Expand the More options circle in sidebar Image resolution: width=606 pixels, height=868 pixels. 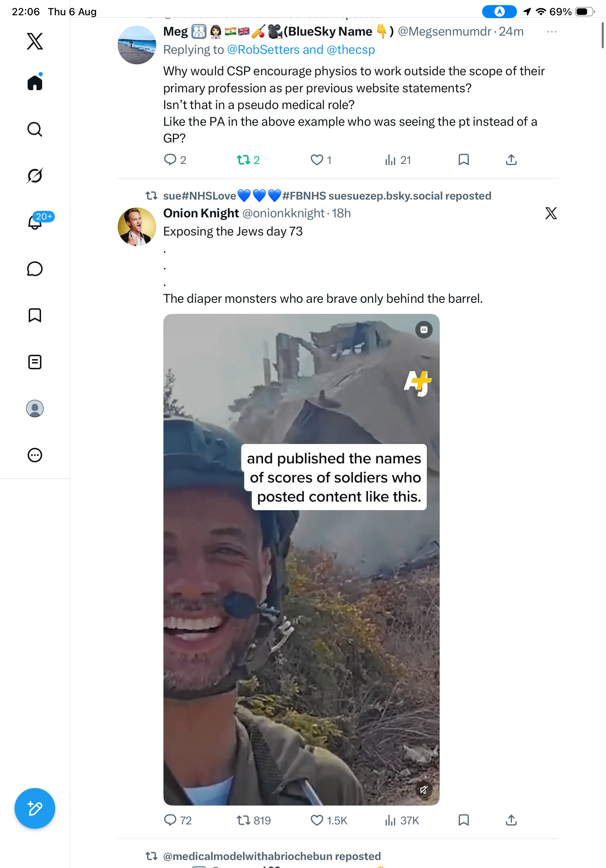coord(35,455)
